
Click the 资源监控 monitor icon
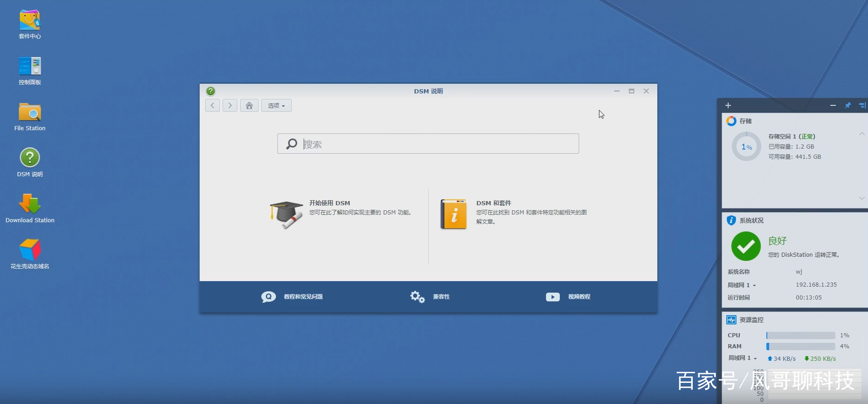point(731,320)
